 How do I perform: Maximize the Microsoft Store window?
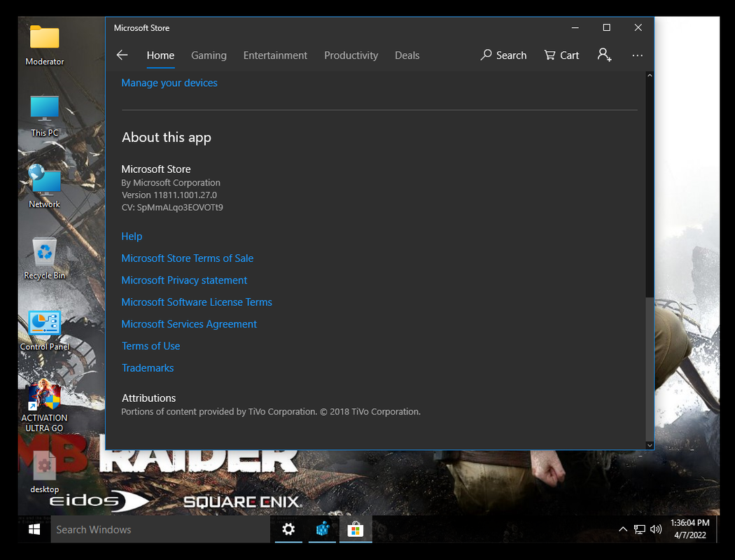(x=607, y=27)
